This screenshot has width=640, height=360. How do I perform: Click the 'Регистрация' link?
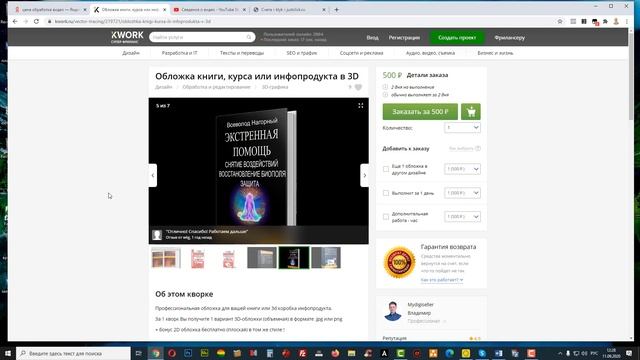click(404, 38)
